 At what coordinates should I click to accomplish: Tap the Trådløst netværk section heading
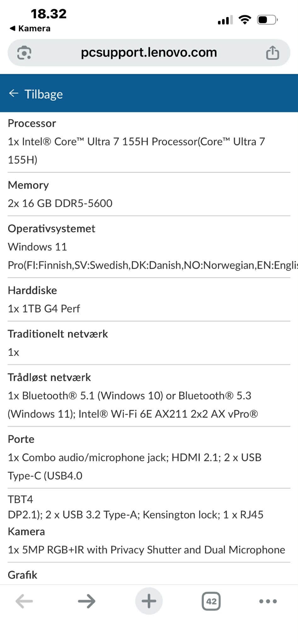click(49, 377)
